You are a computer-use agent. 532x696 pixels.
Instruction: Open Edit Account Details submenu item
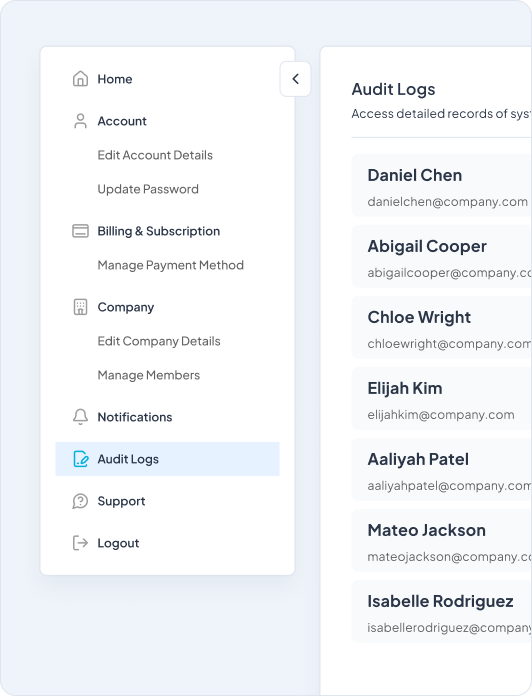[155, 155]
